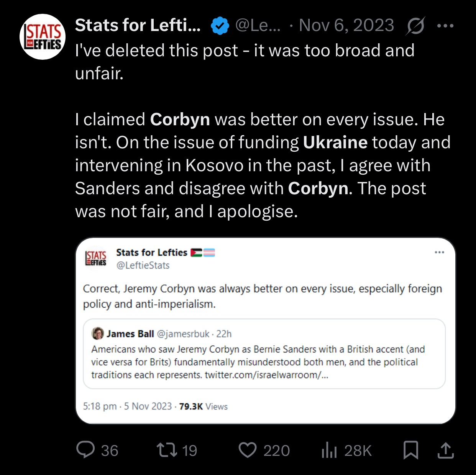View post analytics bar chart icon
The image size is (476, 475).
tap(329, 450)
